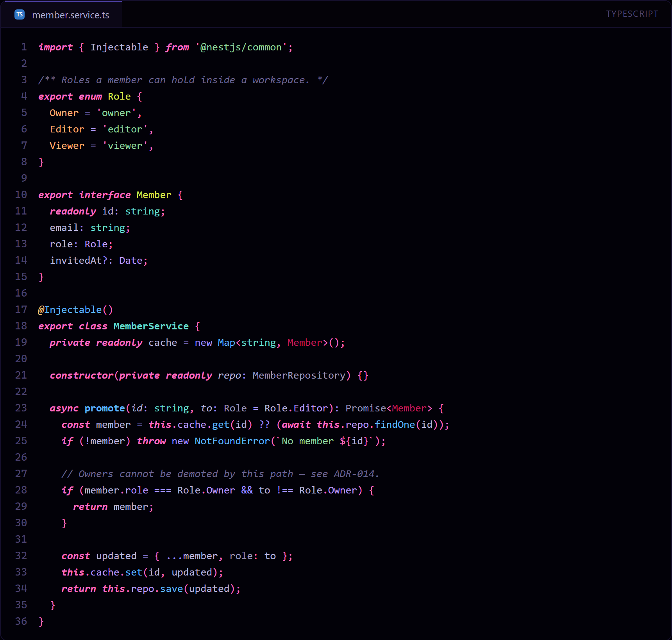The height and width of the screenshot is (640, 672).
Task: Click line number 1 in the gutter
Action: point(24,47)
